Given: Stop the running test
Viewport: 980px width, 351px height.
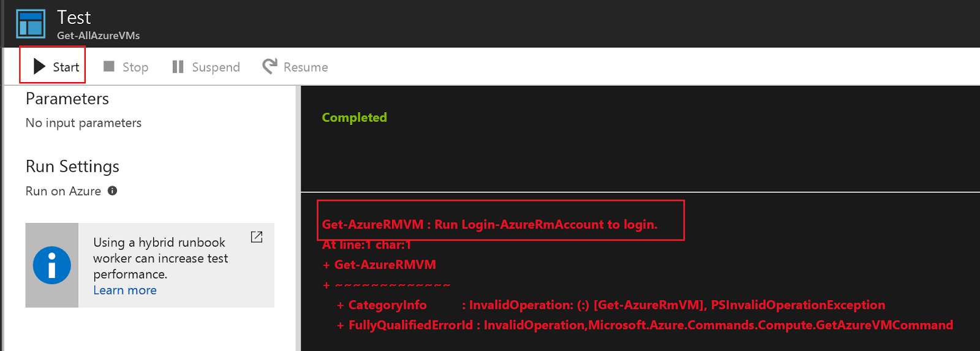Looking at the screenshot, I should (126, 67).
